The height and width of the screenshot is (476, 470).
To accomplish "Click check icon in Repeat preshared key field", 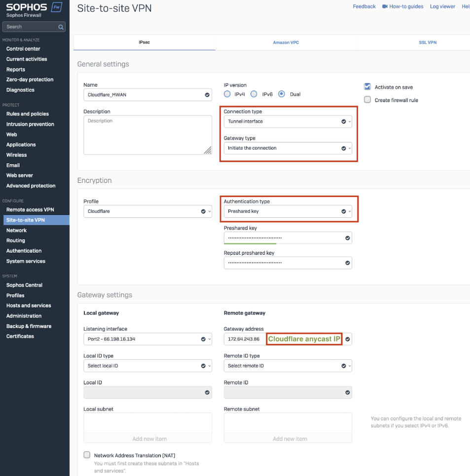I will coord(347,263).
